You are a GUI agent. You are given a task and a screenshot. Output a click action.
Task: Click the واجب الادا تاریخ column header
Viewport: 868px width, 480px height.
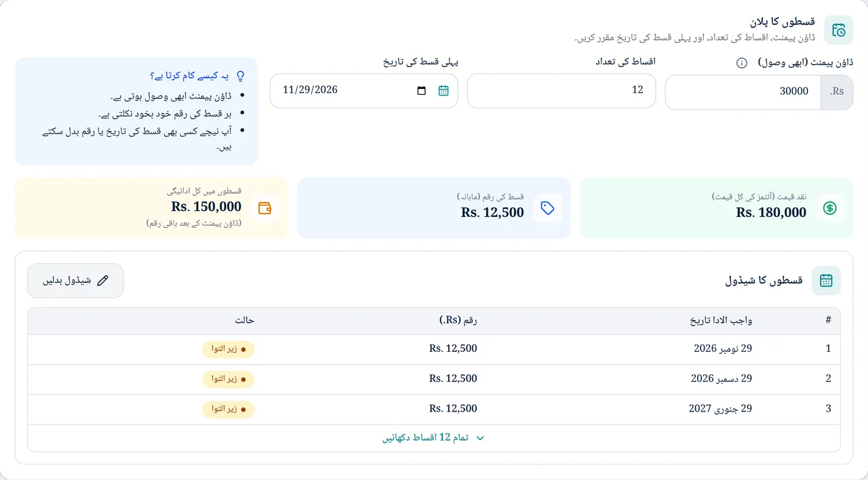(x=721, y=320)
